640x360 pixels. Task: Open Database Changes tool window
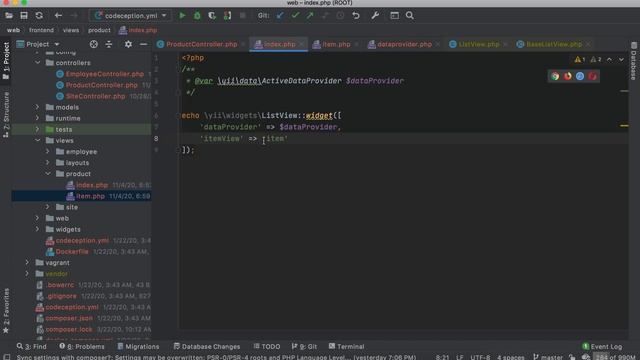pos(207,347)
